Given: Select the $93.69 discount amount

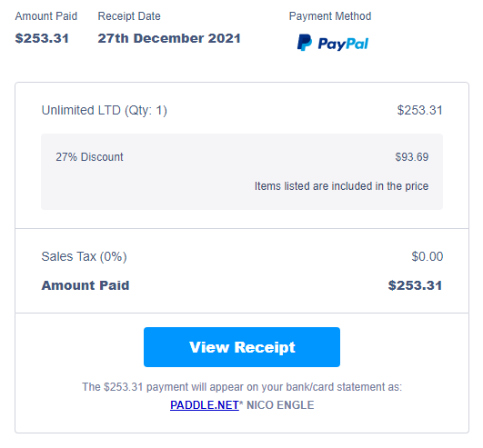Looking at the screenshot, I should 412,157.
